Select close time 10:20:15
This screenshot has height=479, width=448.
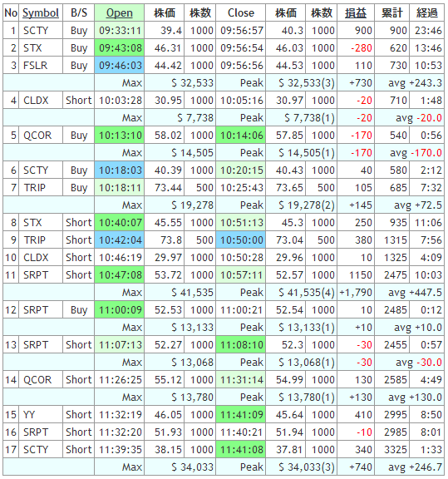point(241,170)
